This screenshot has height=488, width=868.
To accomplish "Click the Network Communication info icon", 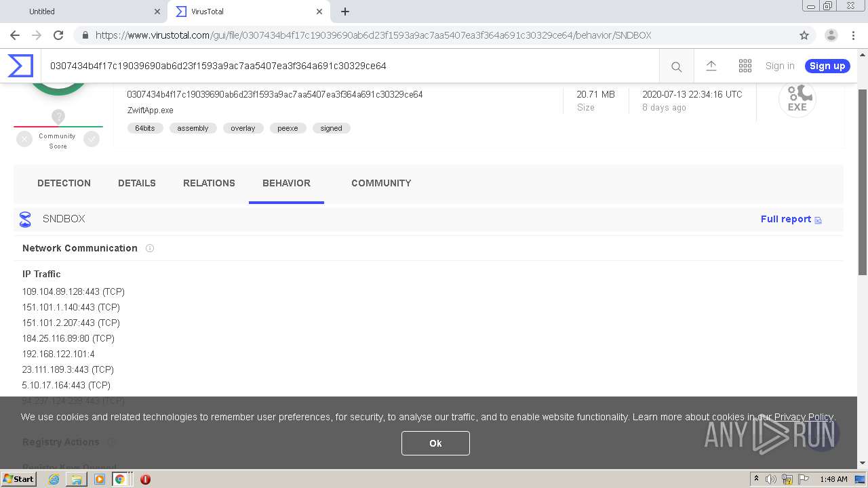I will (150, 248).
